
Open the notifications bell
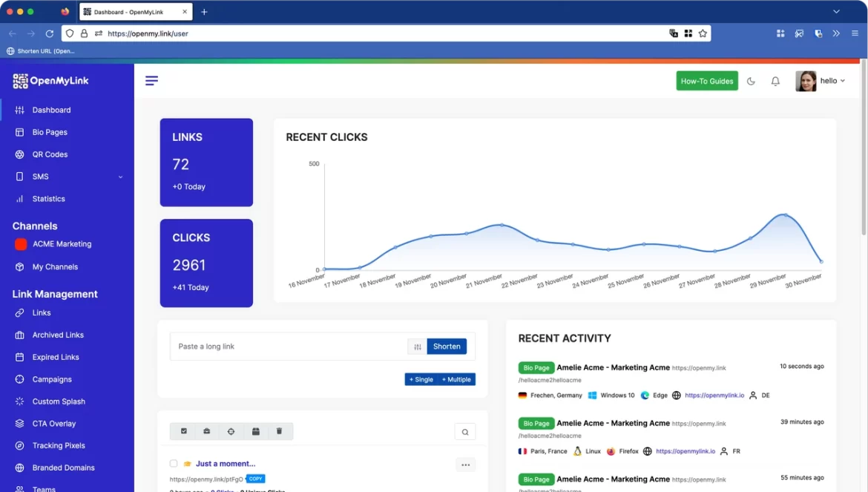coord(775,81)
